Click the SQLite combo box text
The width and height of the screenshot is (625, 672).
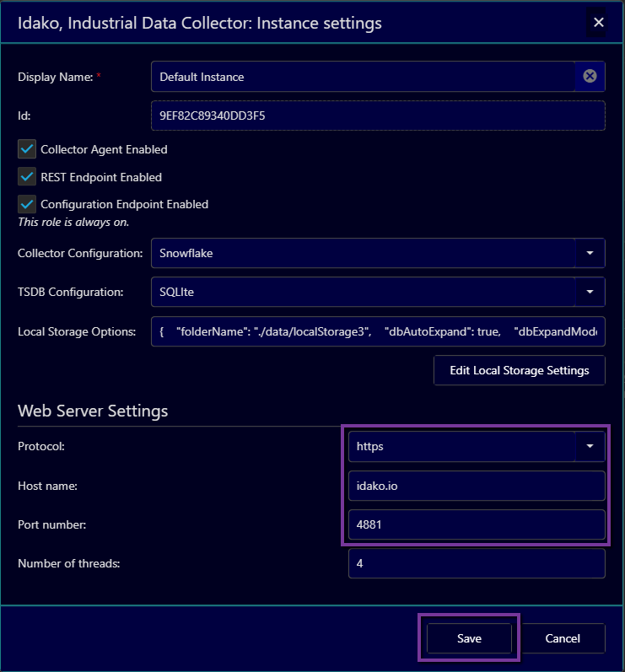pos(363,292)
